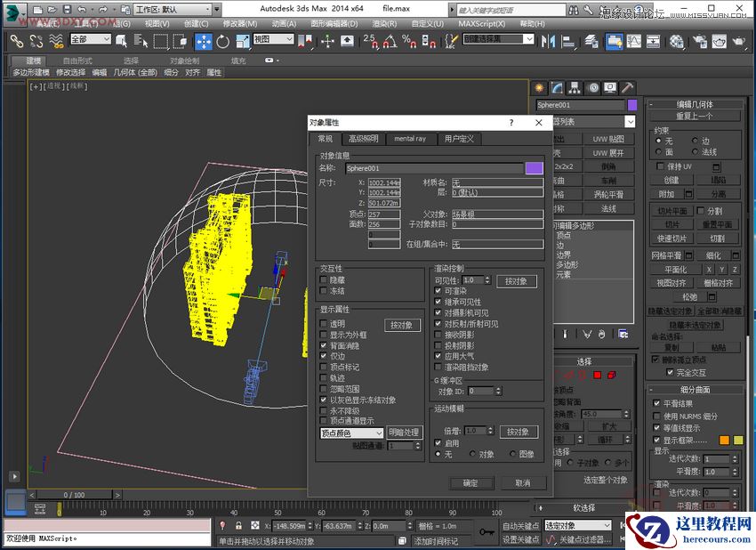The width and height of the screenshot is (756, 550).
Task: Click the Sphere001 object color swatch
Action: (535, 166)
